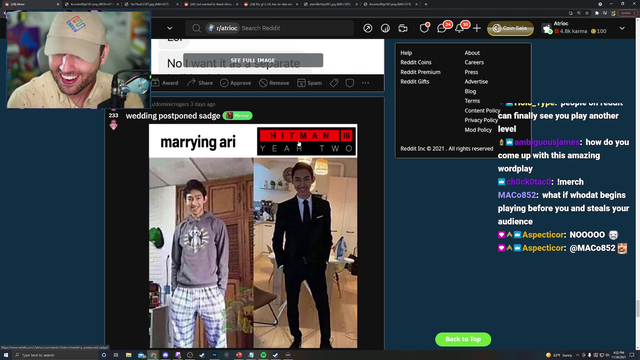Screen dimensions: 640x360
Task: Approve the post using the Approve button
Action: (x=236, y=83)
